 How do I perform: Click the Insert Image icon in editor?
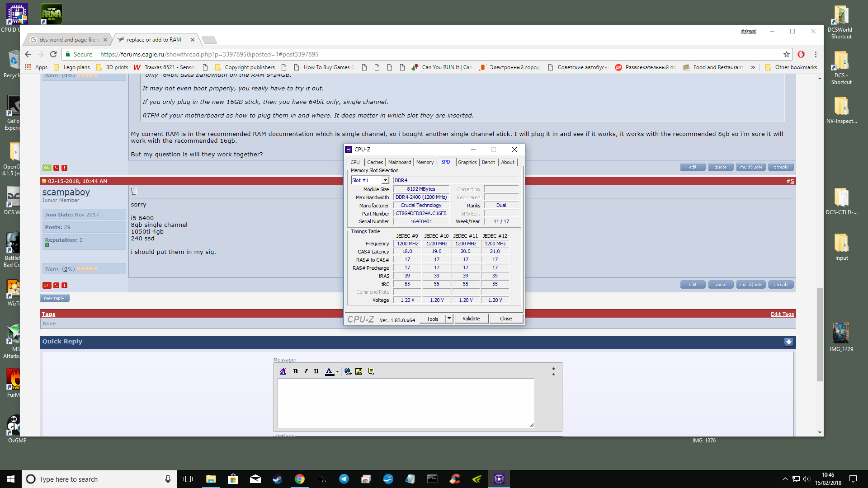click(x=359, y=371)
